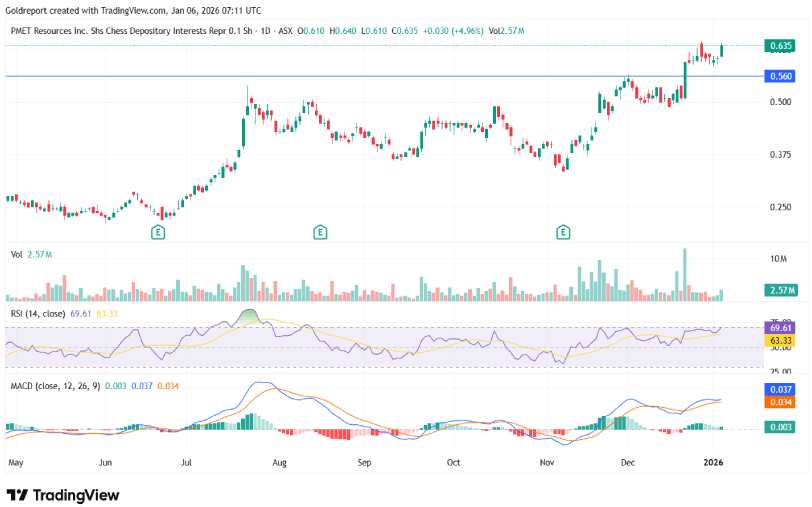Image resolution: width=812 pixels, height=507 pixels.
Task: Click the orange 0.034 signal value label
Action: [x=781, y=402]
